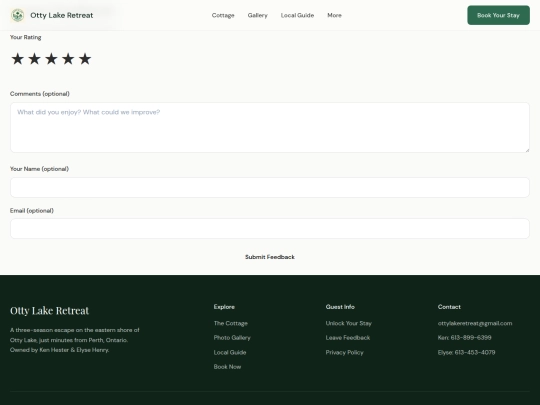Image resolution: width=540 pixels, height=405 pixels.
Task: Click the 'Your Name (optional)' label
Action: [x=39, y=169]
